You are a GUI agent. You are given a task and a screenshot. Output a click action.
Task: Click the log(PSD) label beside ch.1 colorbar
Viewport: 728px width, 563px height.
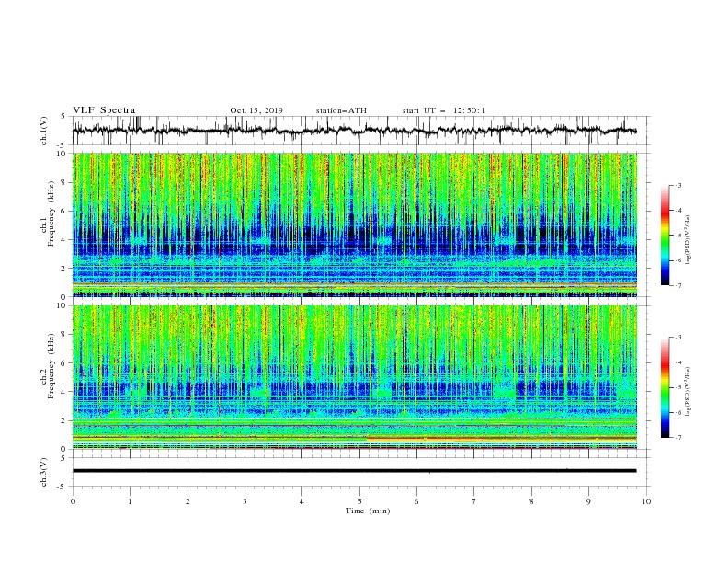pos(688,239)
